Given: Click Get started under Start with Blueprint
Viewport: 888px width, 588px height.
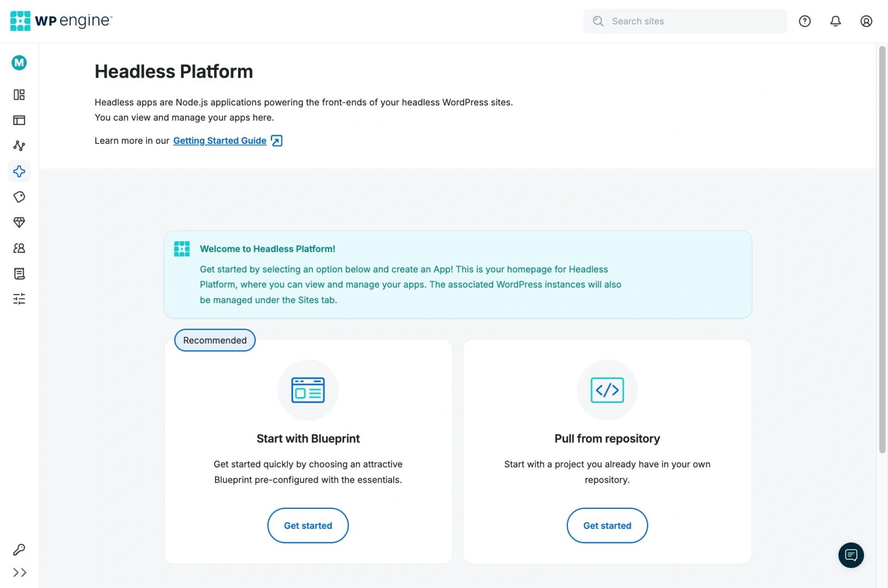Looking at the screenshot, I should pyautogui.click(x=308, y=526).
